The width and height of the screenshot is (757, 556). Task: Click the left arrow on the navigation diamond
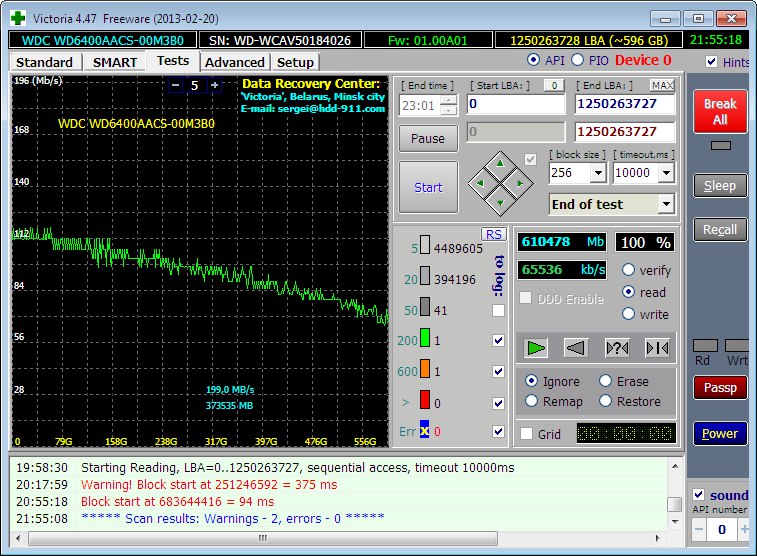(480, 183)
